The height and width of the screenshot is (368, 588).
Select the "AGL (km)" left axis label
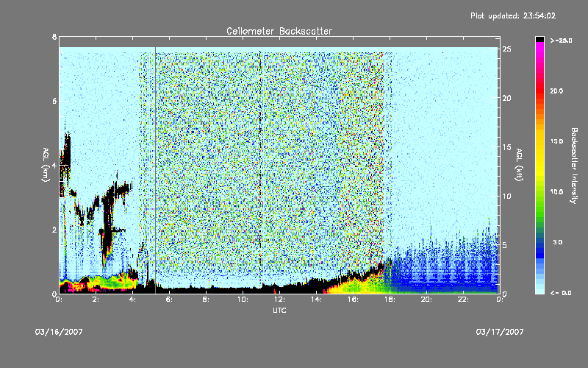(x=46, y=164)
